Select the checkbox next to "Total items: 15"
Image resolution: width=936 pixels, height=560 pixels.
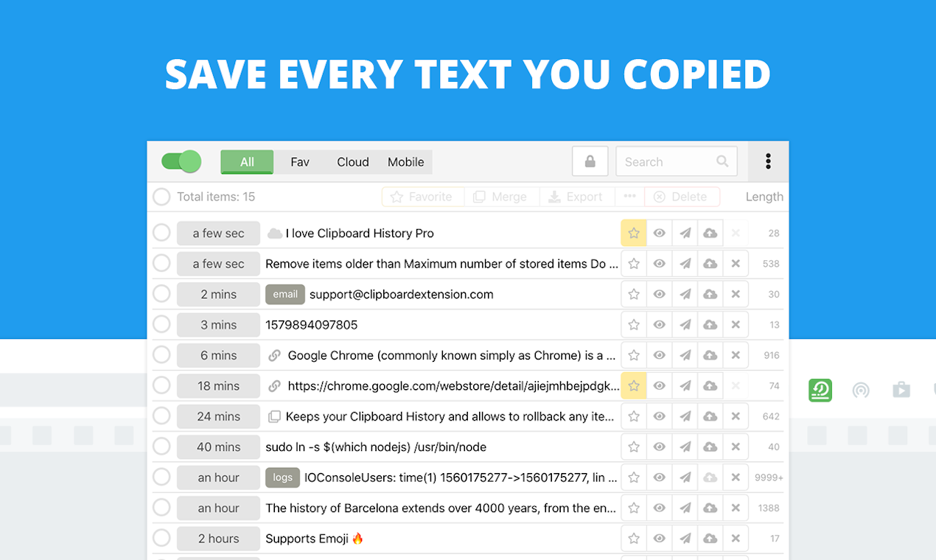[x=161, y=197]
